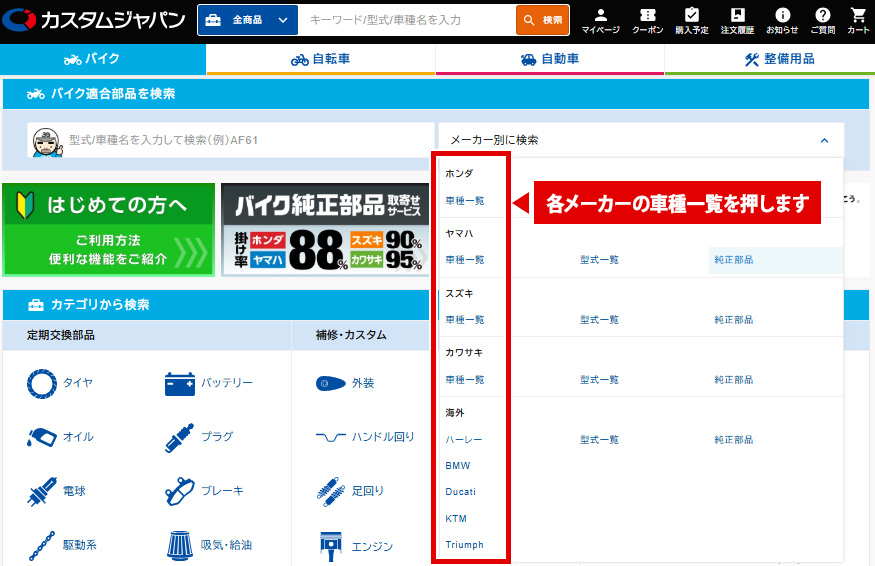Open the 全商品 category dropdown

pos(248,20)
